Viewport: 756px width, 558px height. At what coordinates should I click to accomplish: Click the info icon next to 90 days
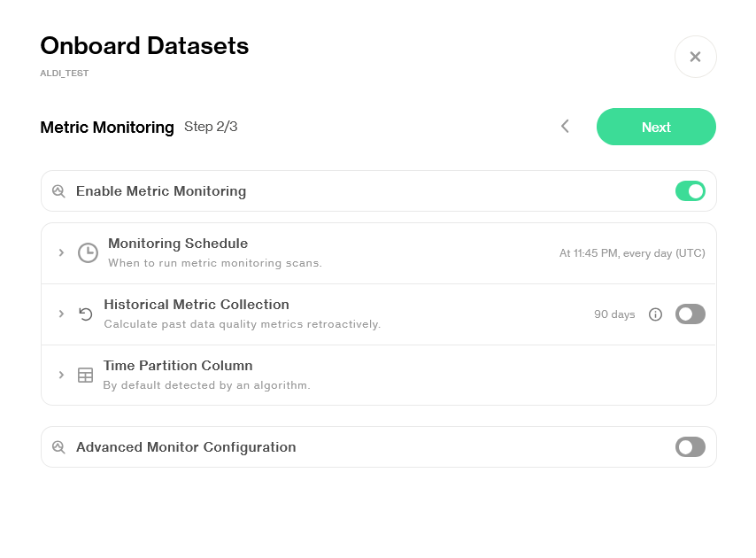pyautogui.click(x=655, y=314)
